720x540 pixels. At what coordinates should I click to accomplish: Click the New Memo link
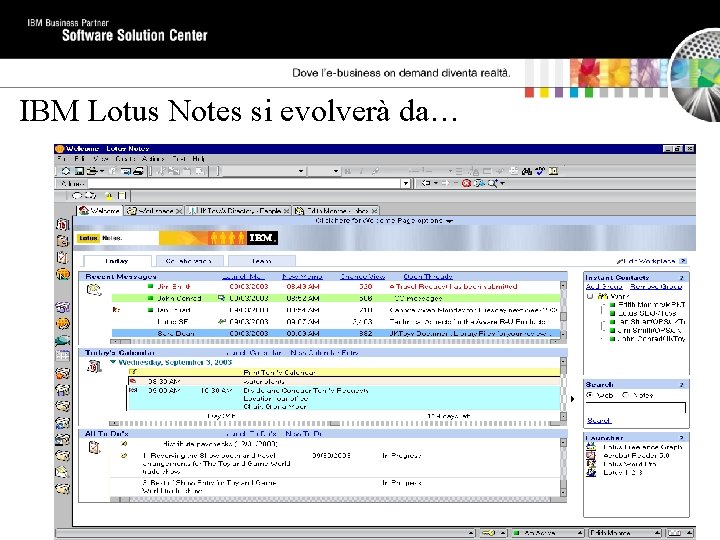(x=302, y=276)
